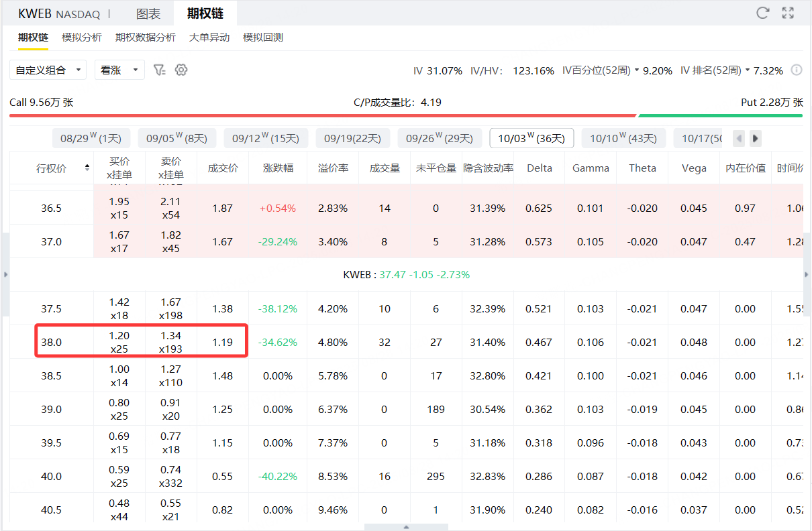The height and width of the screenshot is (531, 812).
Task: Click ask price 0.74 x332
Action: pos(171,476)
